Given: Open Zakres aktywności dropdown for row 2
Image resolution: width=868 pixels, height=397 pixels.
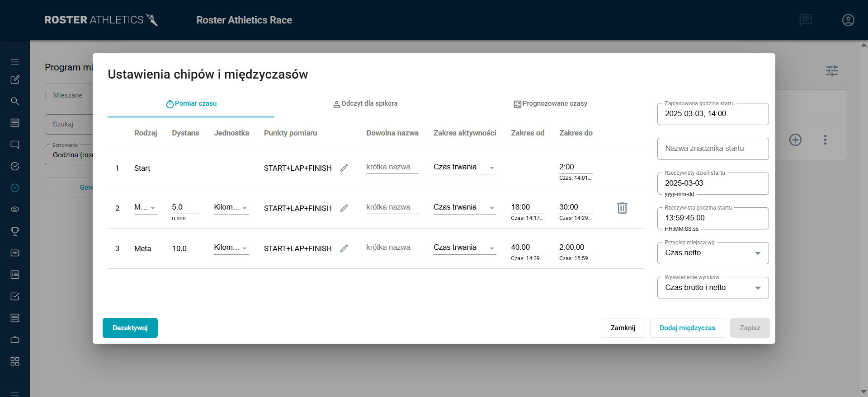Looking at the screenshot, I should 465,207.
